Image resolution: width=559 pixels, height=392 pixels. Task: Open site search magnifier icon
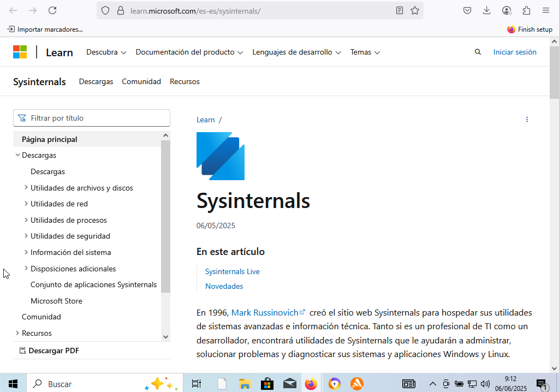tap(478, 52)
